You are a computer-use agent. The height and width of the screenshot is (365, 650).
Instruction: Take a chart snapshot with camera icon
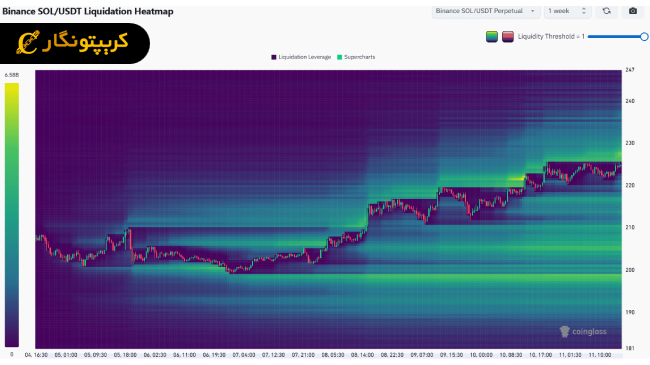[633, 11]
